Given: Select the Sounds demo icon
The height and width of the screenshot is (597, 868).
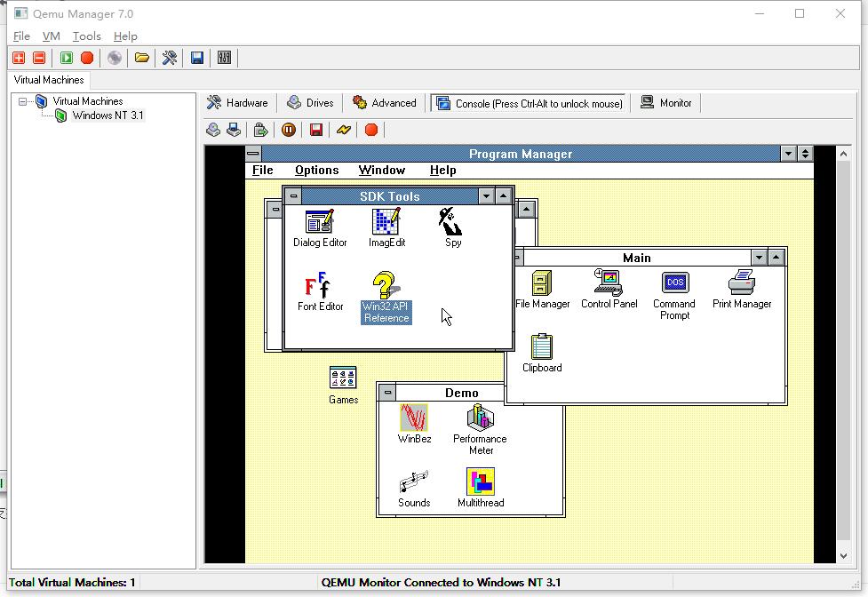Looking at the screenshot, I should [x=413, y=489].
